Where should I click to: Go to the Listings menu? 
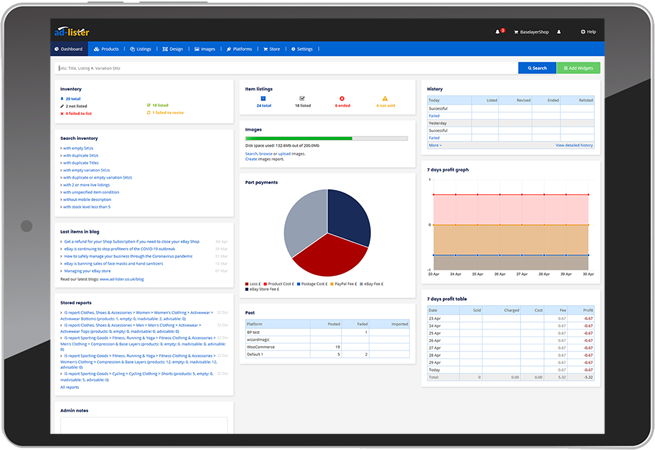click(140, 48)
